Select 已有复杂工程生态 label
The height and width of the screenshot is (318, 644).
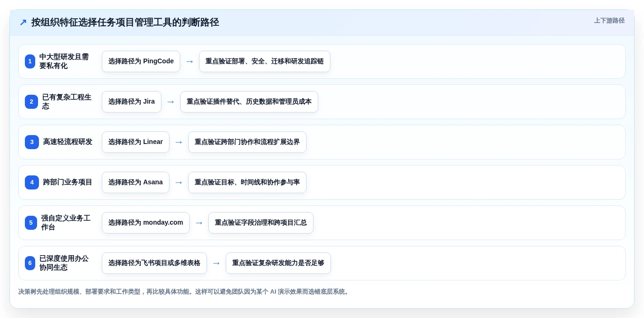click(x=67, y=102)
